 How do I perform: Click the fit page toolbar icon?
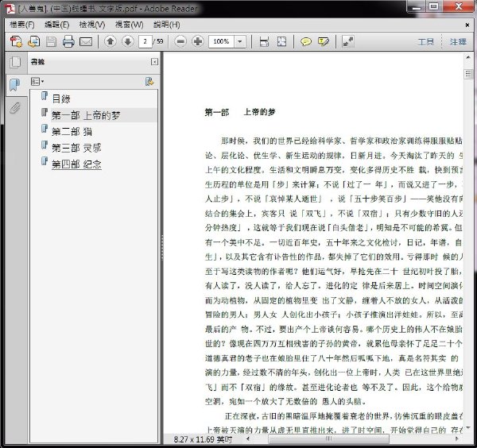(281, 41)
